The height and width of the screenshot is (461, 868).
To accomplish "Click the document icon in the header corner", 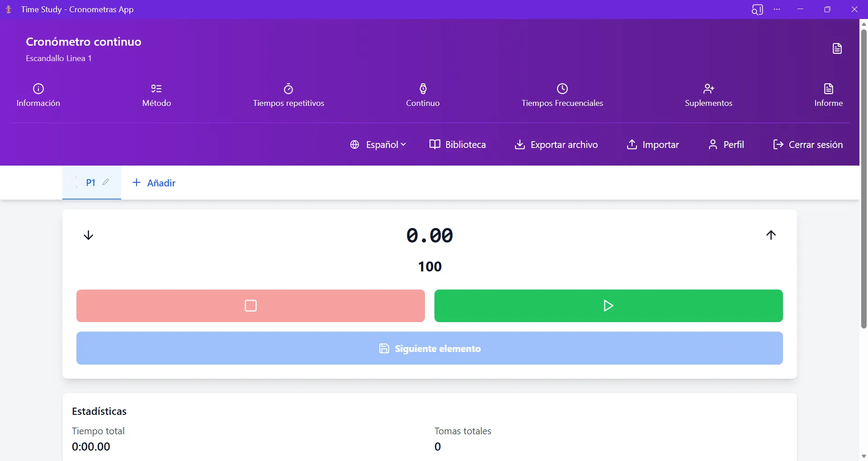I will [837, 48].
